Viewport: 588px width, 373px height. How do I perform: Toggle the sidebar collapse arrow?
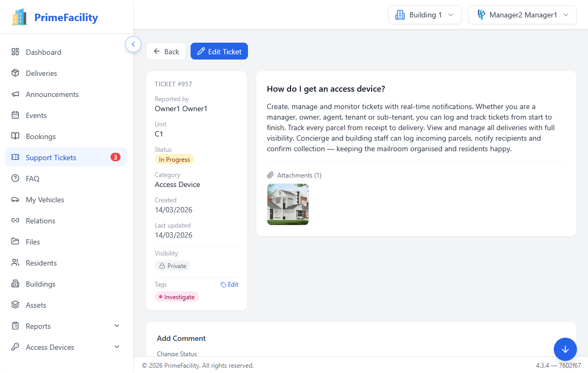click(x=133, y=44)
